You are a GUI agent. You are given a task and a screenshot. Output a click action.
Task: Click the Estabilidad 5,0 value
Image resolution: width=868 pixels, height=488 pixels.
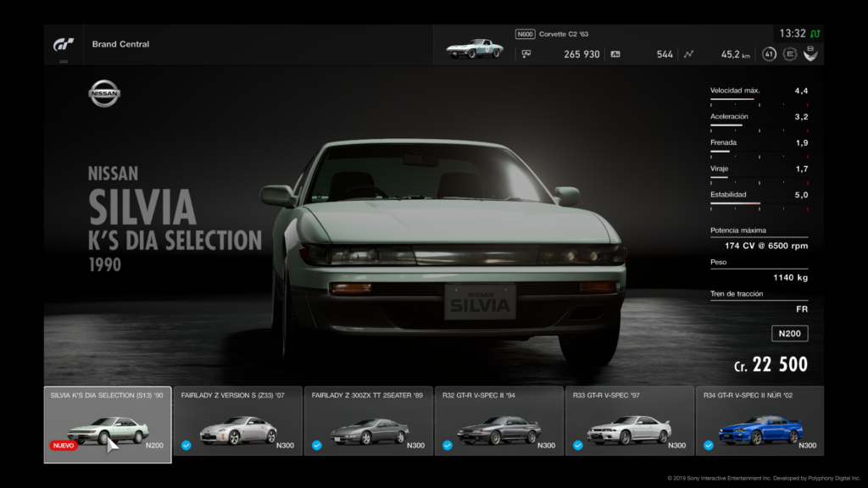point(801,195)
